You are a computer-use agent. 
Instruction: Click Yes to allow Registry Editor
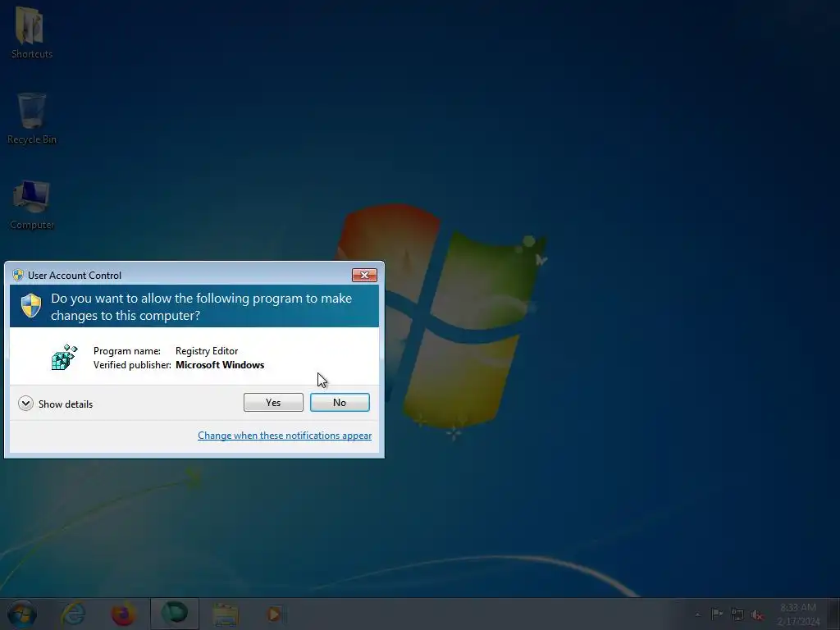point(273,402)
